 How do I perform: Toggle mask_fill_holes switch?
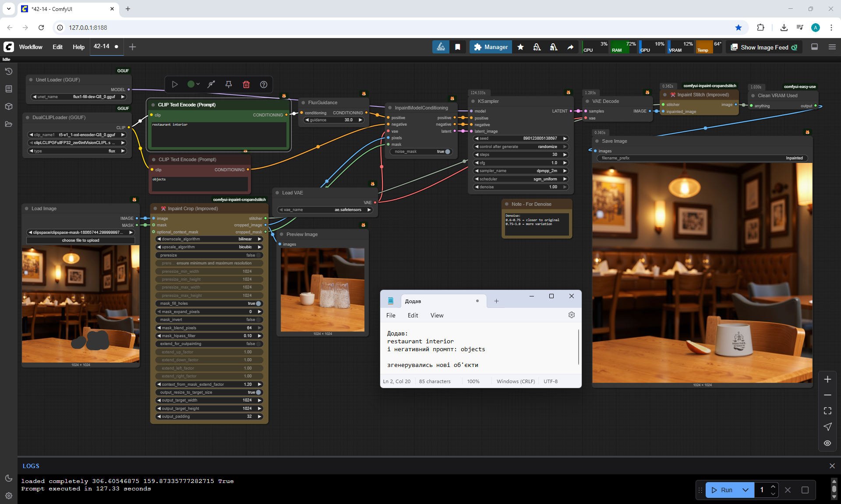click(258, 303)
